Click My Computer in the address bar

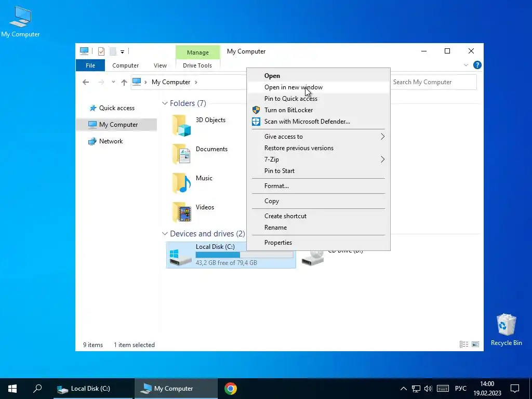click(171, 82)
